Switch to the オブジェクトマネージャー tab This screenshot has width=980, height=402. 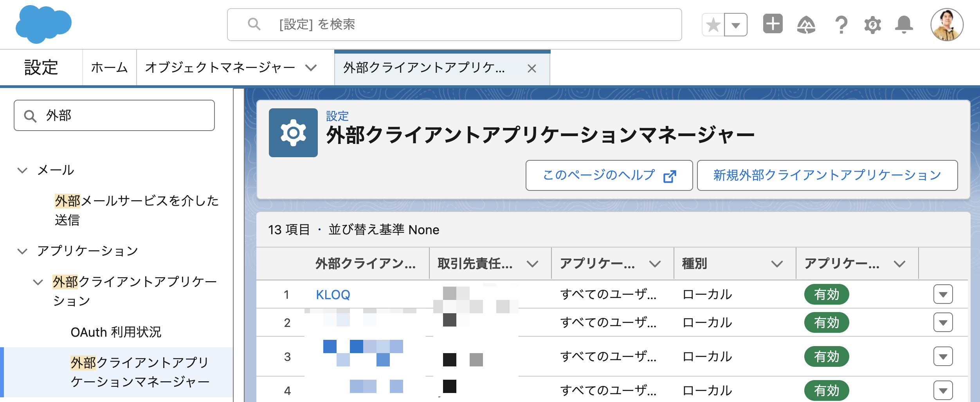pyautogui.click(x=220, y=68)
